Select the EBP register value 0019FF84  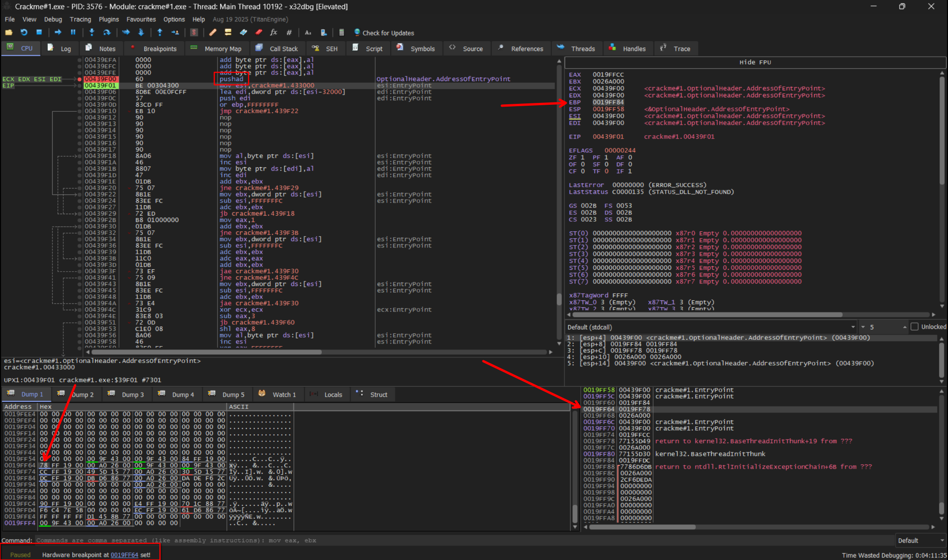[608, 102]
